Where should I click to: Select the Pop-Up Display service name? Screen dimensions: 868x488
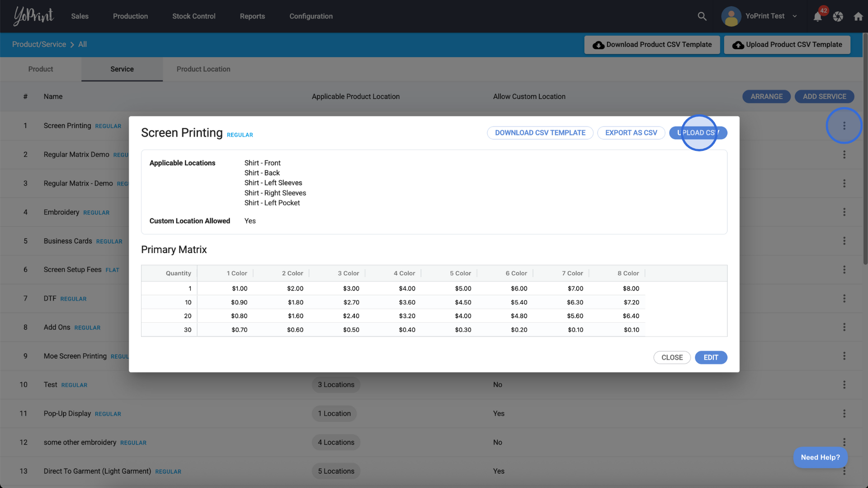pyautogui.click(x=67, y=413)
